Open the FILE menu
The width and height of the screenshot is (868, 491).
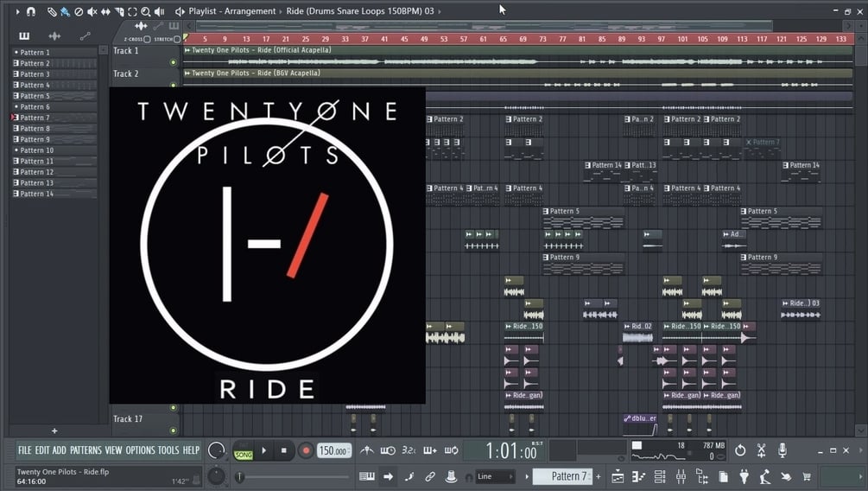point(24,450)
